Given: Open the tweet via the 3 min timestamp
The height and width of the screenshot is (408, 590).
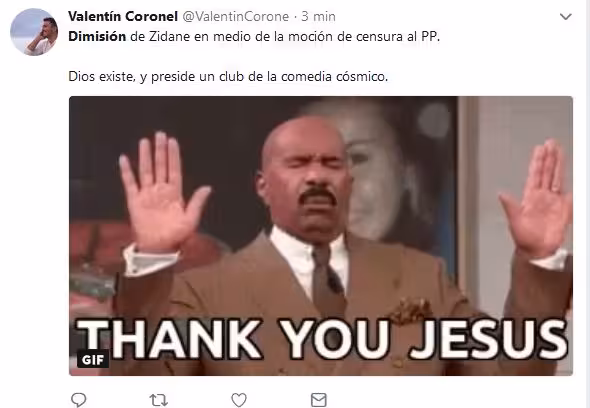Looking at the screenshot, I should (318, 17).
